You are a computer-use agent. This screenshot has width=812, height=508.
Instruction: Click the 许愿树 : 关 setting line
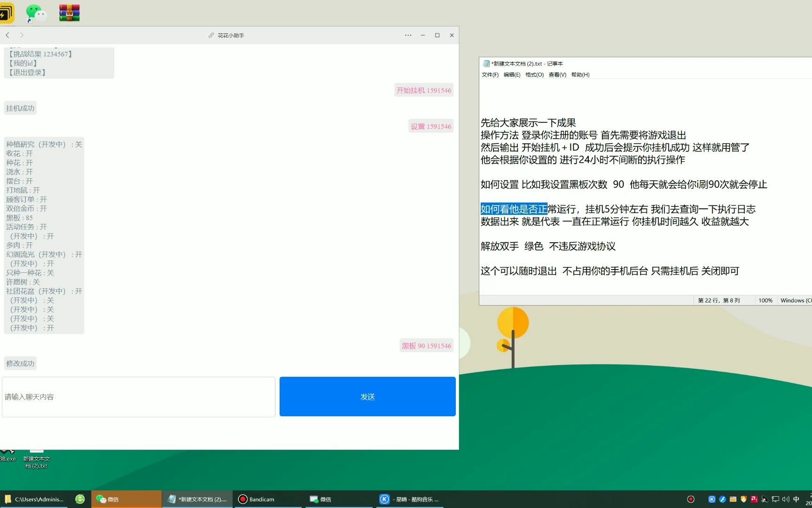(23, 282)
